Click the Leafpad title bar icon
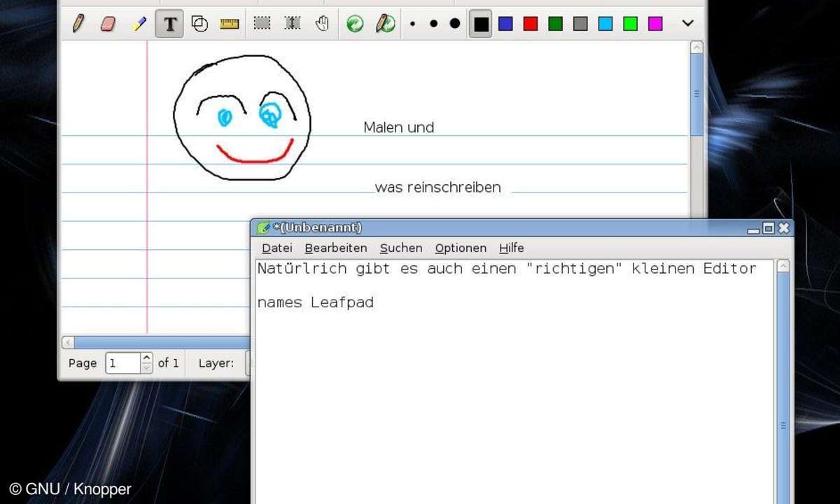 pos(263,227)
